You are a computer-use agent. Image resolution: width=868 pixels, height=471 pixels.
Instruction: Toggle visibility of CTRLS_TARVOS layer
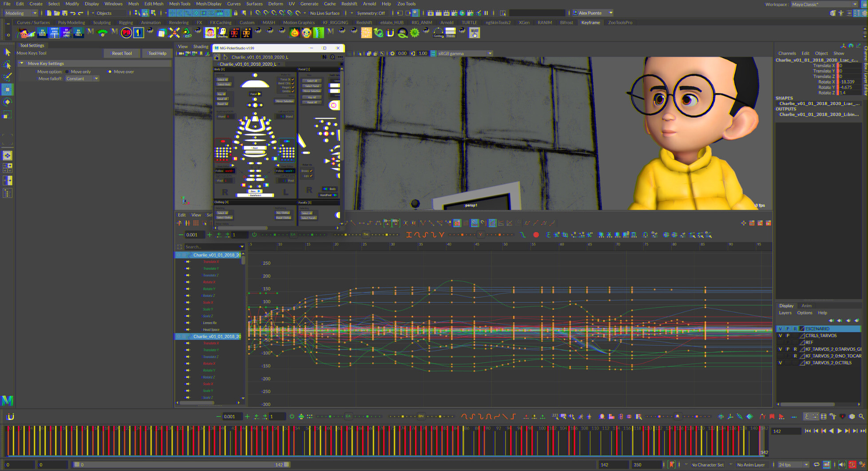tap(780, 336)
